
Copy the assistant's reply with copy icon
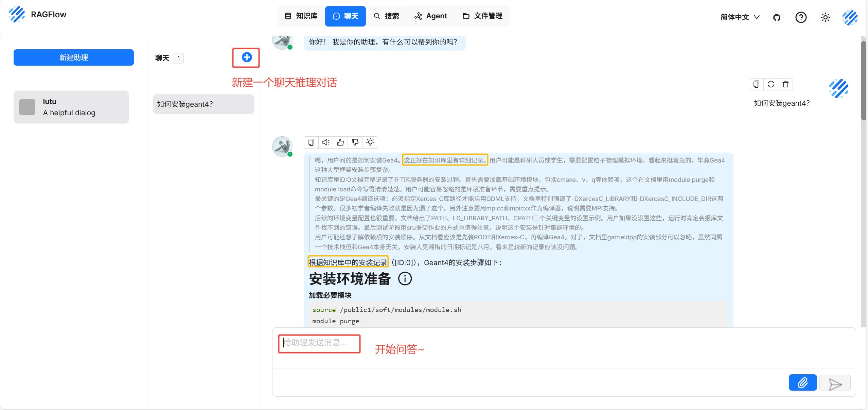[311, 142]
